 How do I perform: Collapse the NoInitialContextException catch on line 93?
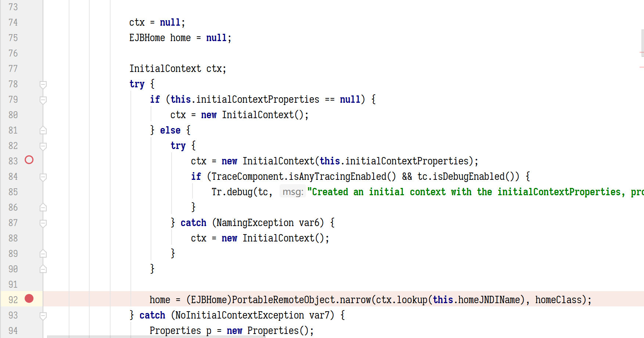pos(43,316)
